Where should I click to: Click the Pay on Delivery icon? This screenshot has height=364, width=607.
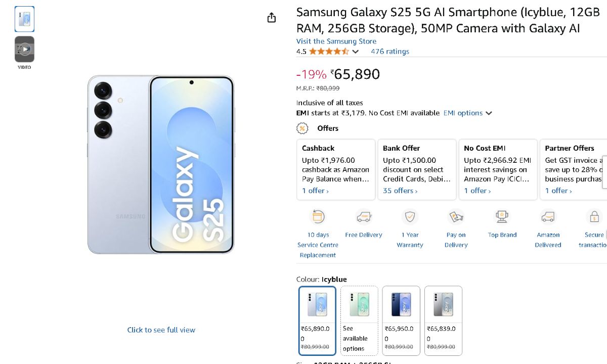pyautogui.click(x=456, y=217)
